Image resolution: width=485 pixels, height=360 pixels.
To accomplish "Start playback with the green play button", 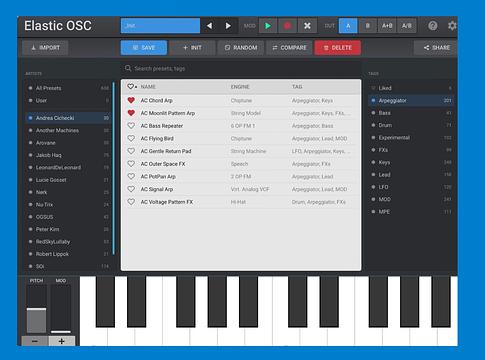I will tap(268, 26).
